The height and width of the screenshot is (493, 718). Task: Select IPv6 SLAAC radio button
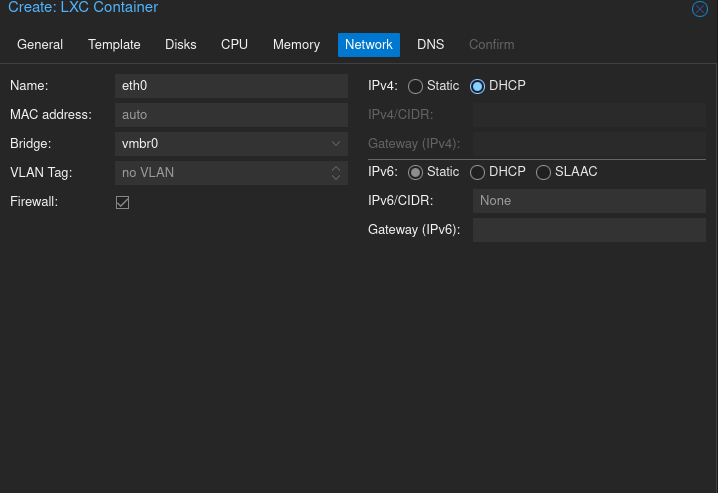(543, 172)
